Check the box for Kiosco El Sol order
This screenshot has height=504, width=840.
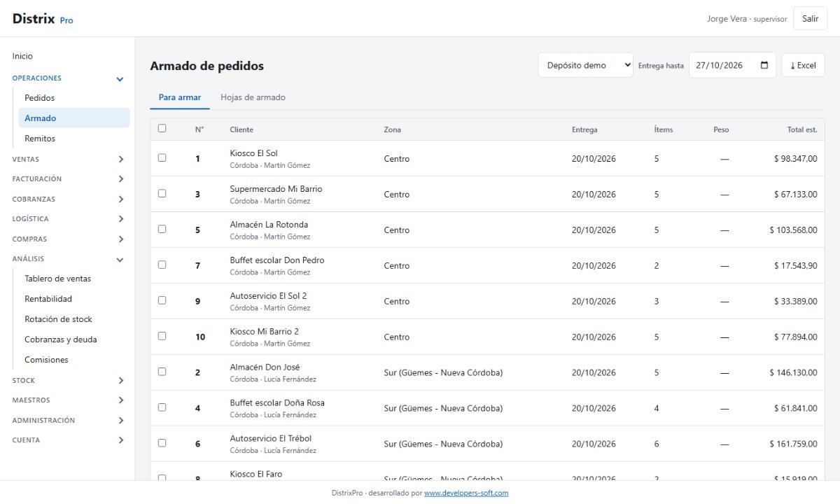tap(162, 157)
